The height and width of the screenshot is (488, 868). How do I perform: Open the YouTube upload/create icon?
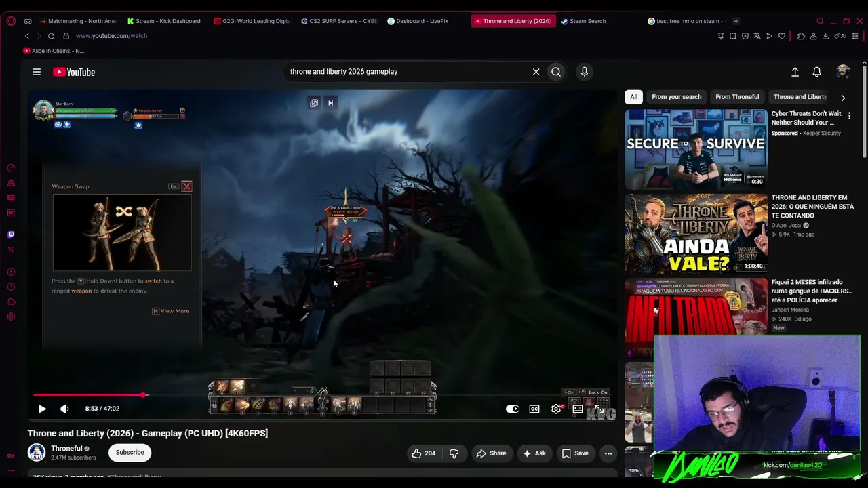[x=795, y=72]
